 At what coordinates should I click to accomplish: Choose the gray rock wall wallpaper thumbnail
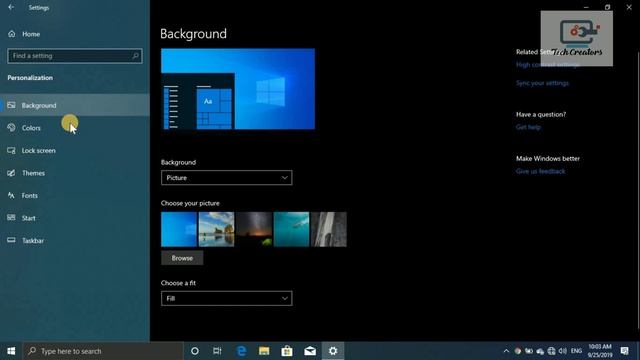click(x=329, y=229)
